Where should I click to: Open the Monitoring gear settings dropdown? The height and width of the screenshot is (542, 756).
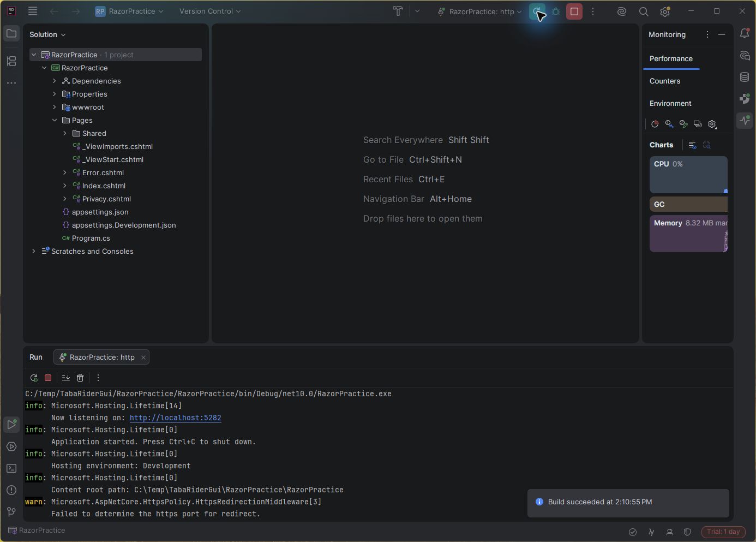pos(712,124)
